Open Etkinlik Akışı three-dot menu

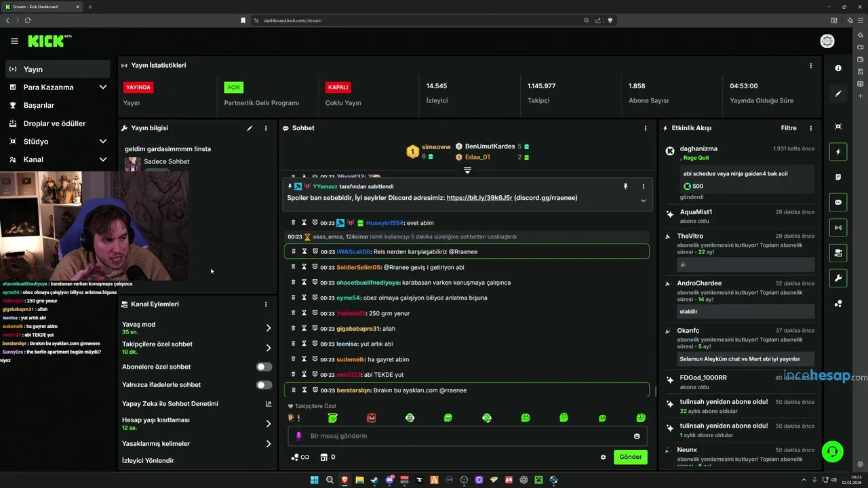tap(810, 128)
